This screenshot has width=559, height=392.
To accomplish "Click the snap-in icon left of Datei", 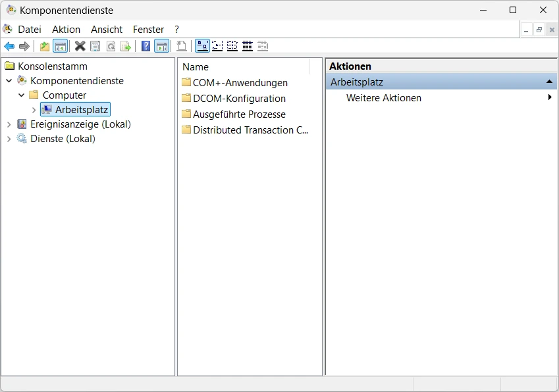I will click(7, 29).
